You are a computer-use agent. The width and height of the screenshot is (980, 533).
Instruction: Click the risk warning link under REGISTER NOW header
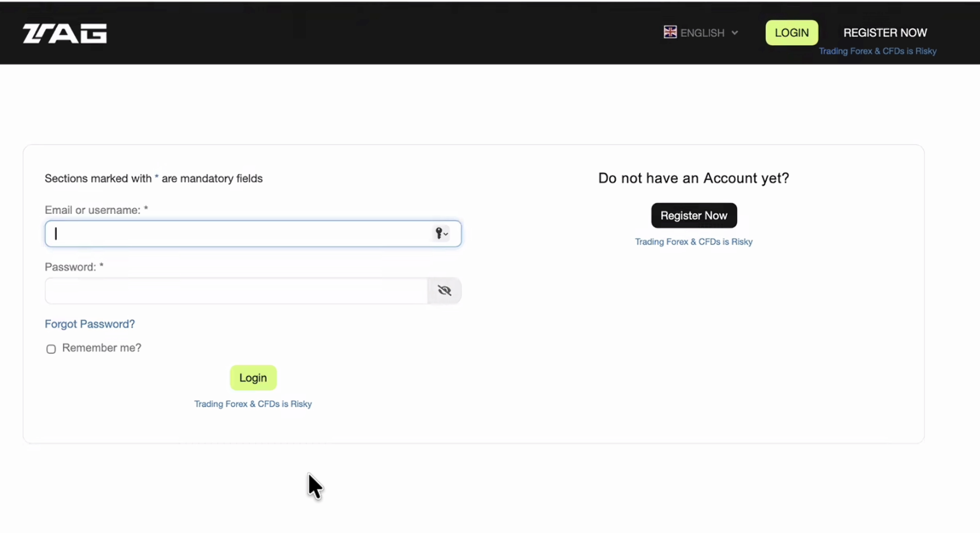pyautogui.click(x=877, y=51)
